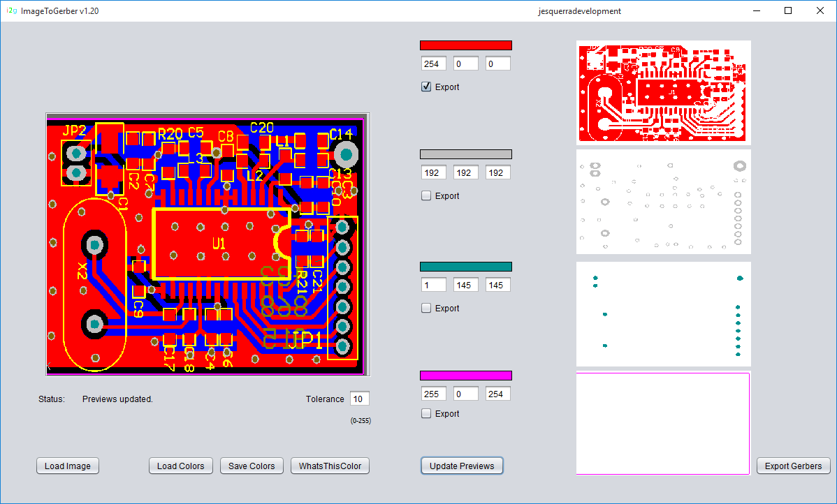
Task: Open the Load Colors dialog
Action: click(x=181, y=466)
